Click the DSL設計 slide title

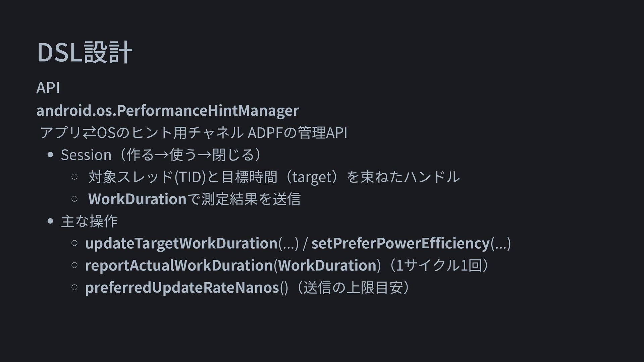pyautogui.click(x=85, y=53)
